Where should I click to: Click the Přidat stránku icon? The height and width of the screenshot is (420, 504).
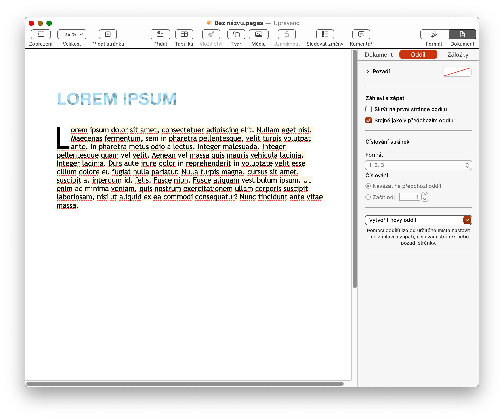tap(108, 34)
